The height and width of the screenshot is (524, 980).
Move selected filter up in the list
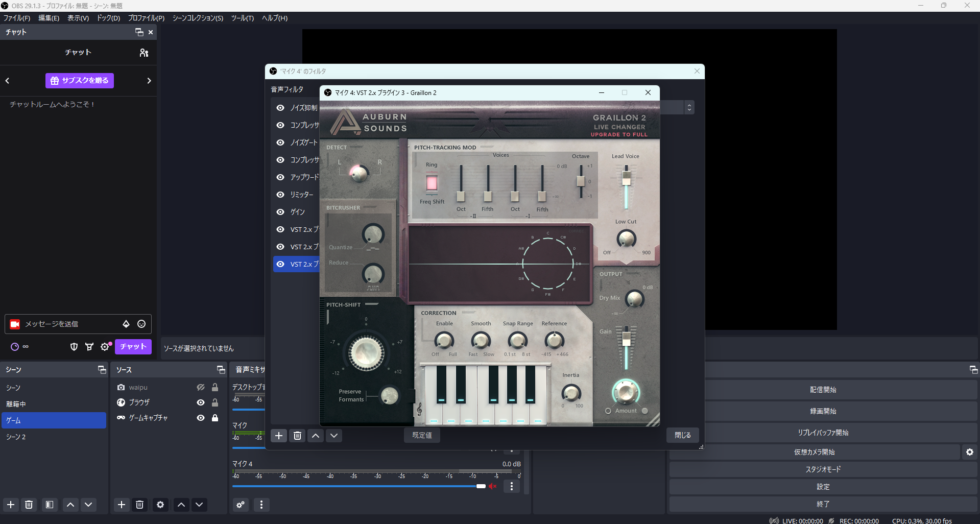316,436
